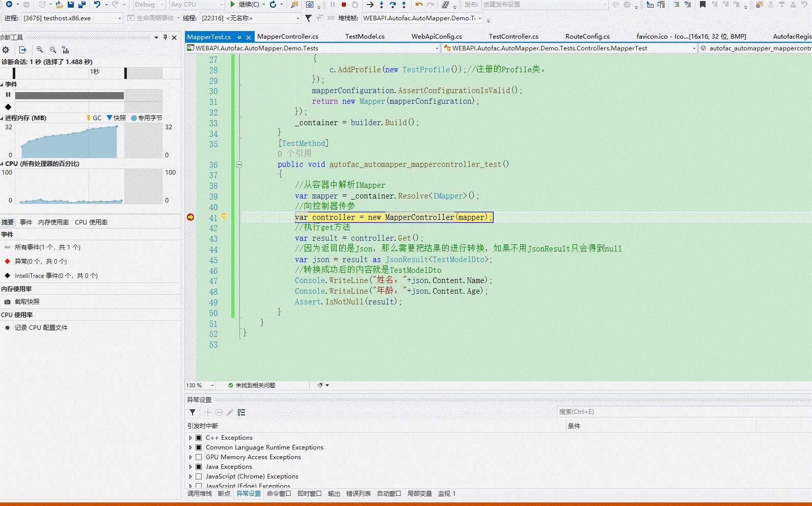The image size is (812, 506).
Task: Switch to the RouteConfig.cs tab
Action: pyautogui.click(x=587, y=37)
